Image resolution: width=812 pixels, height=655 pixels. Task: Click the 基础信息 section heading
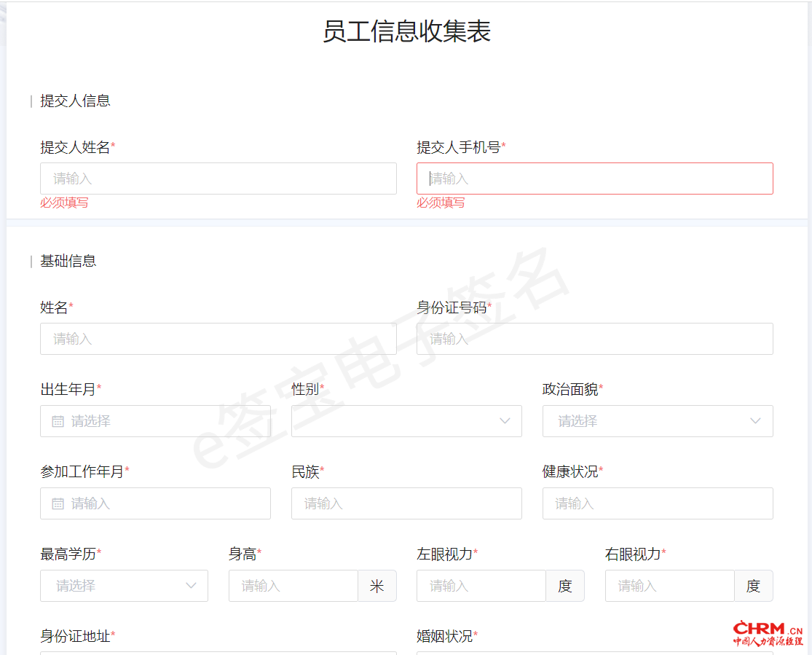pyautogui.click(x=68, y=261)
